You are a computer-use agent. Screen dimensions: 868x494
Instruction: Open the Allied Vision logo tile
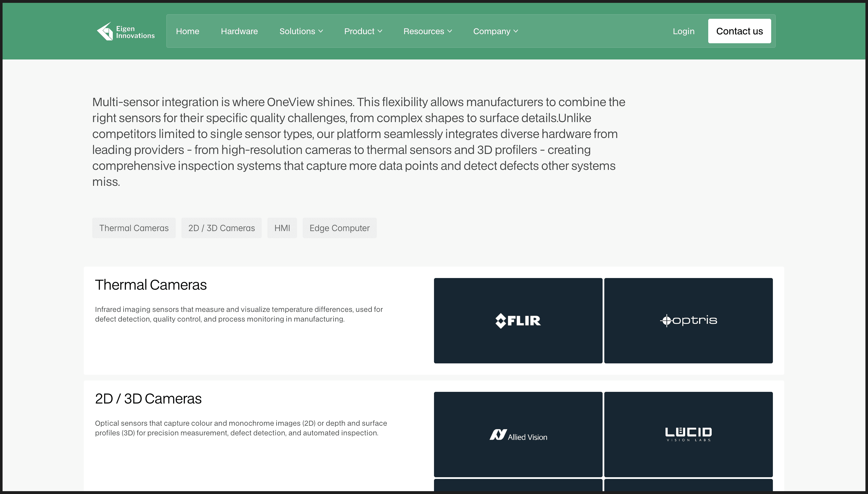(518, 434)
